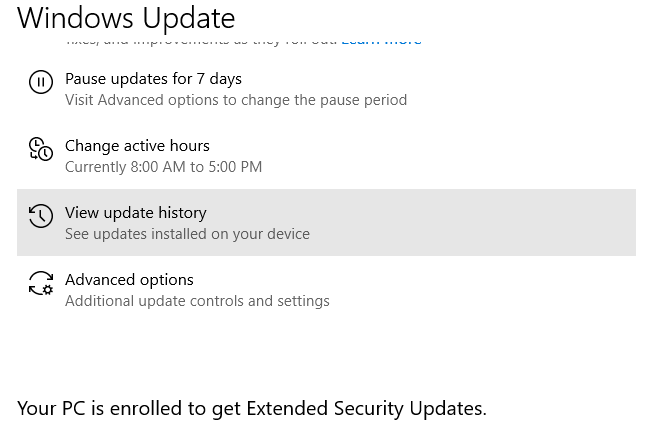Screen dimensions: 664x427
Task: Click the cut-off text line below the heading
Action: coord(200,41)
